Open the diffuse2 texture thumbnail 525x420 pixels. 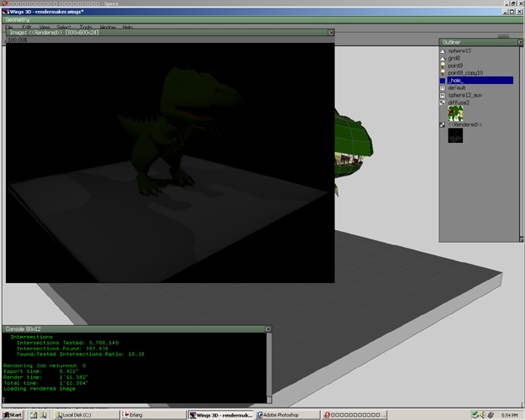455,113
